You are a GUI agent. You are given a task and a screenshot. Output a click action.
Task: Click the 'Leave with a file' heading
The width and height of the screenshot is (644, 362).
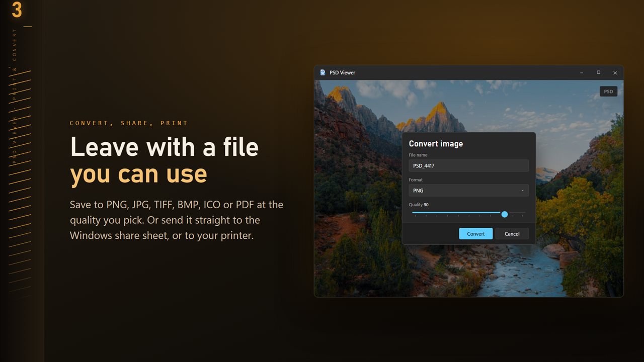[x=165, y=147]
